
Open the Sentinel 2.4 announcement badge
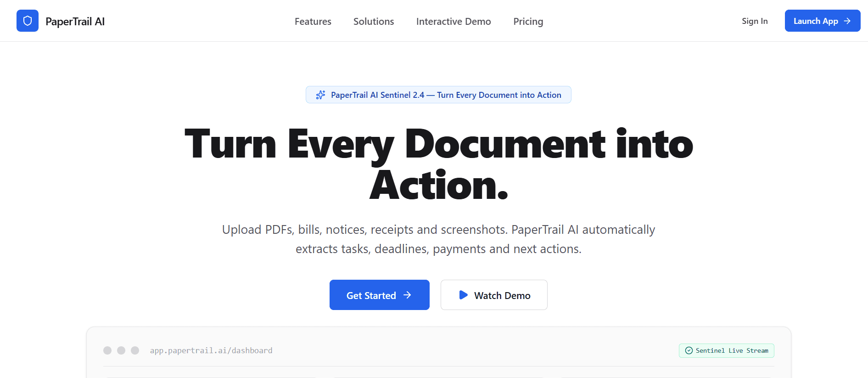pos(438,95)
